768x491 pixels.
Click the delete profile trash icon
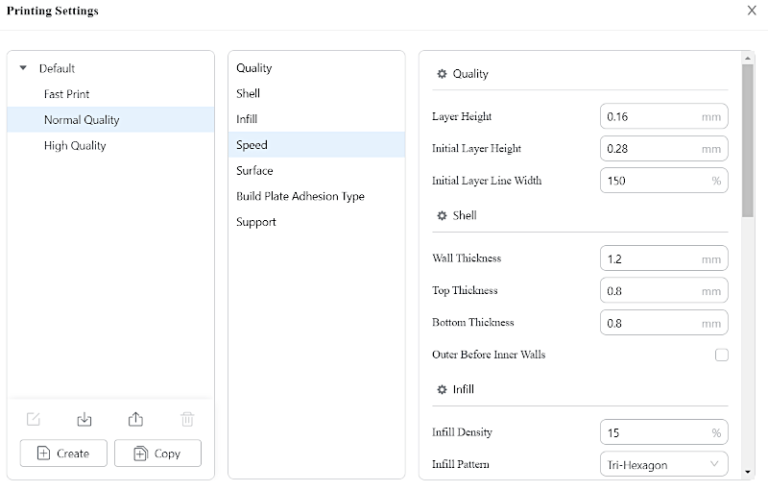pyautogui.click(x=187, y=420)
